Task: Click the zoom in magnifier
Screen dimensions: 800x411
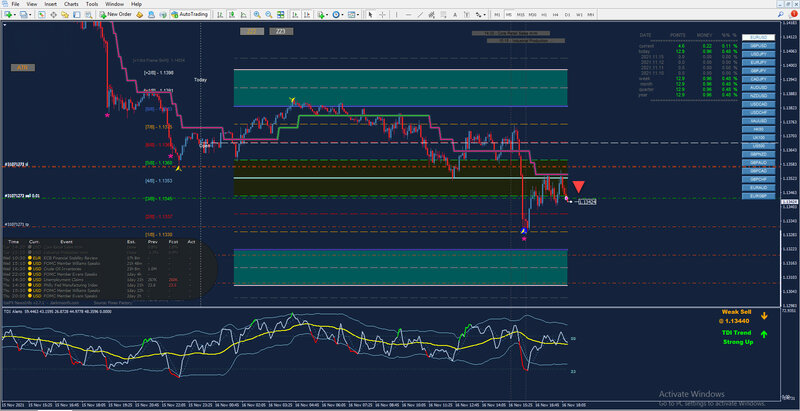Action: click(x=257, y=14)
